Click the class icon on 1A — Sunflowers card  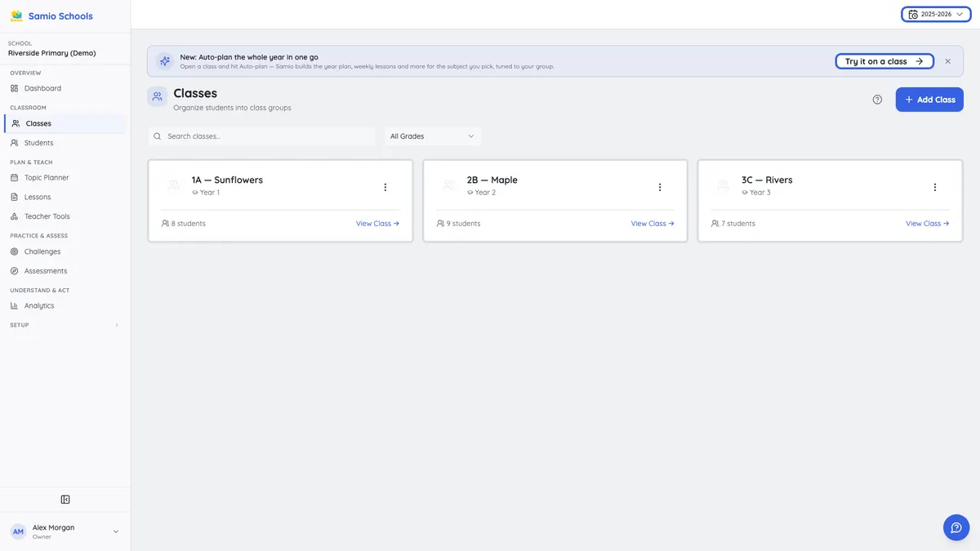[173, 185]
